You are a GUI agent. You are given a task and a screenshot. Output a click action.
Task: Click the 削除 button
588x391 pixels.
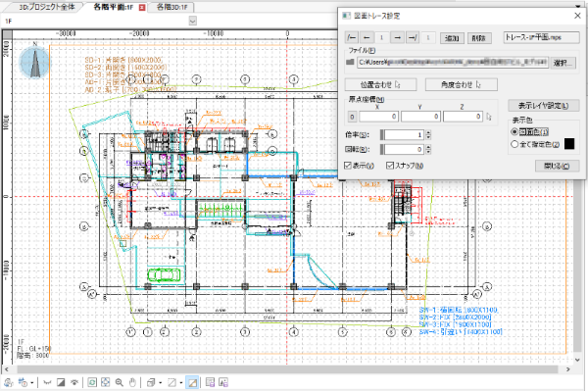(479, 38)
